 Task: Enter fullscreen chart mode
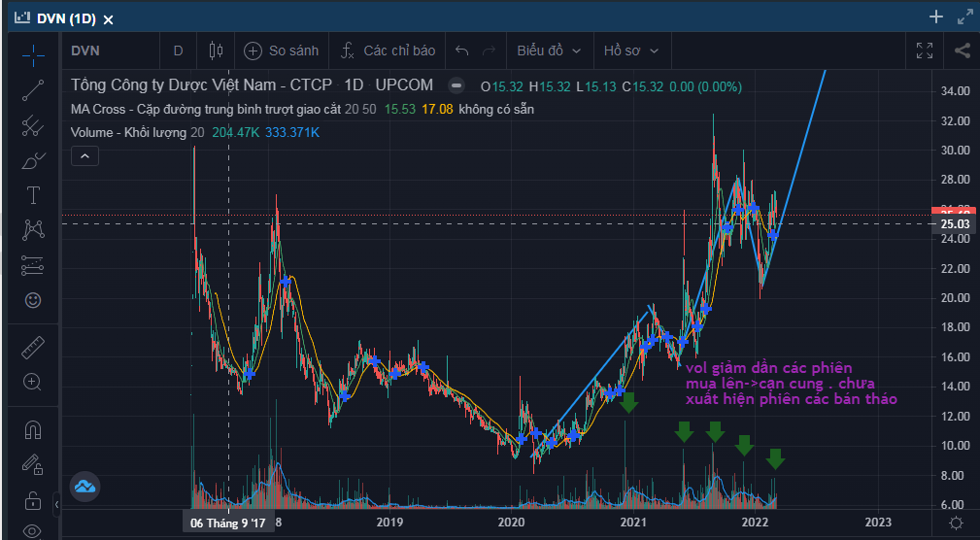click(x=925, y=51)
